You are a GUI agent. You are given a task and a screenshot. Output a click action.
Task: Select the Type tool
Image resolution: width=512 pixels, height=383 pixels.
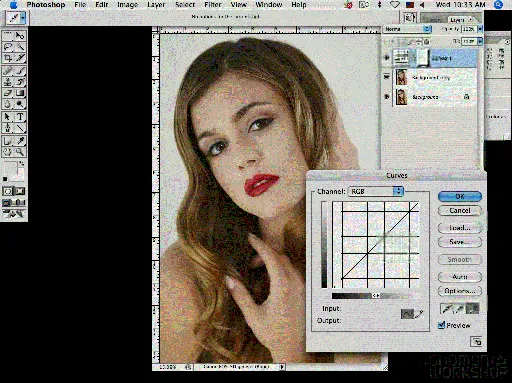coord(20,117)
